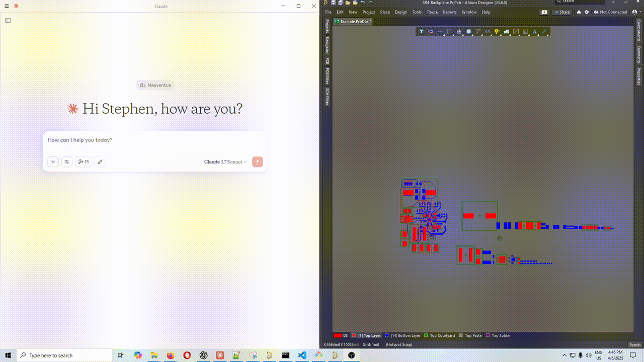Expand the Components side panel
The width and height of the screenshot is (644, 362).
(x=639, y=31)
